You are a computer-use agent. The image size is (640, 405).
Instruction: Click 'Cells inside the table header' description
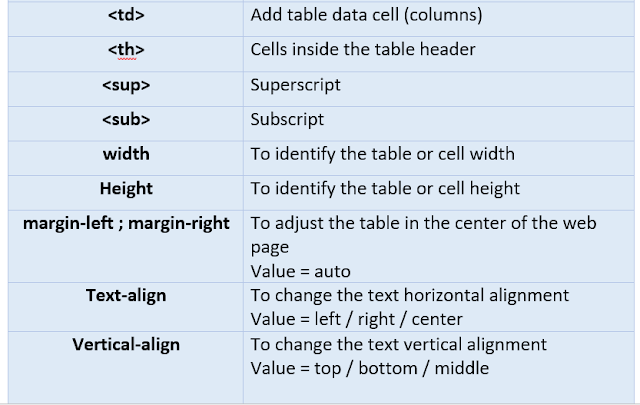(363, 50)
